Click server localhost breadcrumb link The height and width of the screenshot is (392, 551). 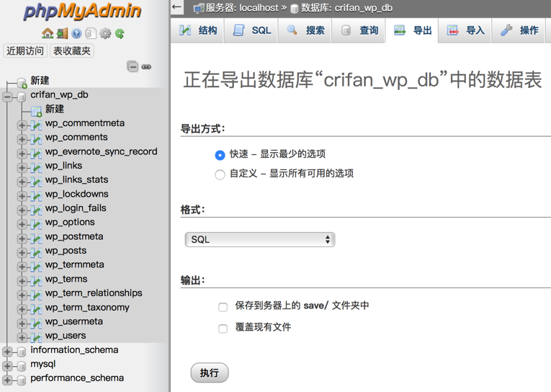(x=242, y=8)
